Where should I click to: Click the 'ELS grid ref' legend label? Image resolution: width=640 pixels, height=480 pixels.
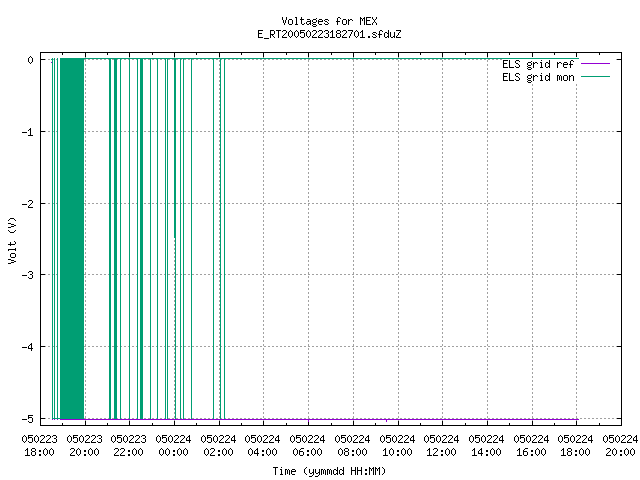[538, 64]
